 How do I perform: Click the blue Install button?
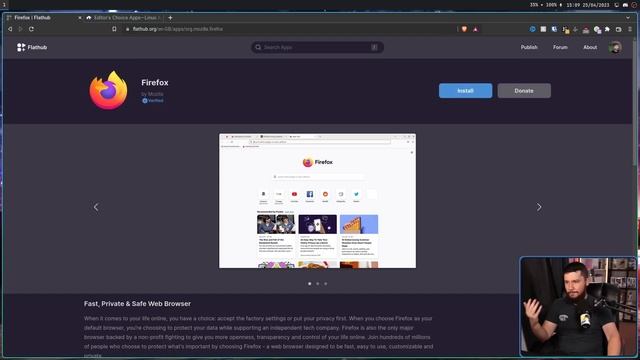(x=465, y=91)
